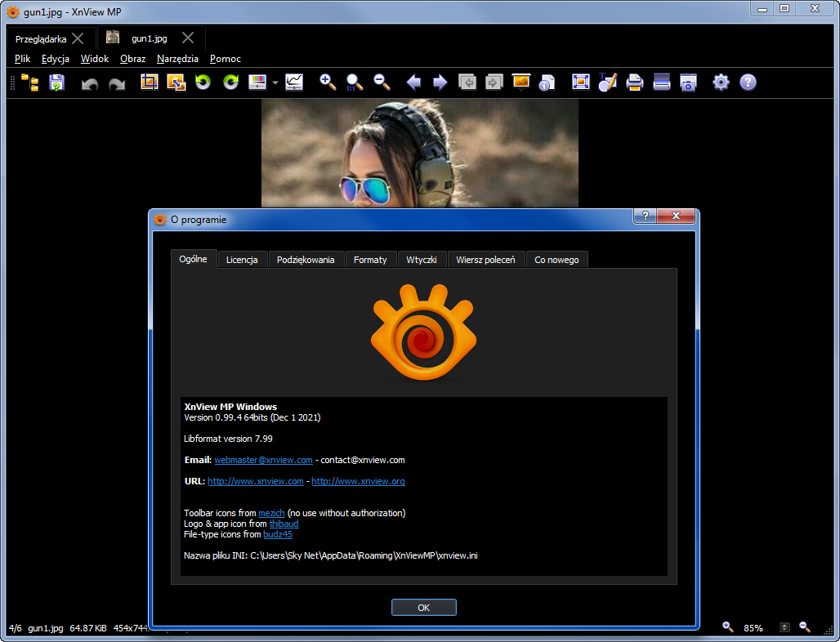This screenshot has height=642, width=840.
Task: Switch to the Przeglądarka tab
Action: click(41, 39)
